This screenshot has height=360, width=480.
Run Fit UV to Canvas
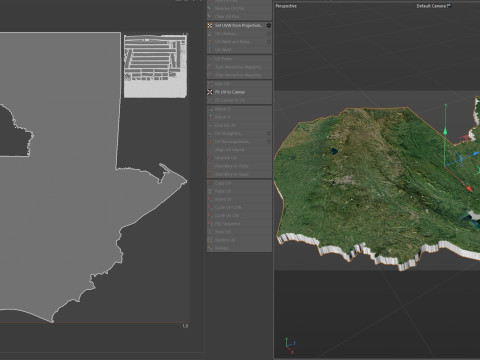click(x=239, y=92)
